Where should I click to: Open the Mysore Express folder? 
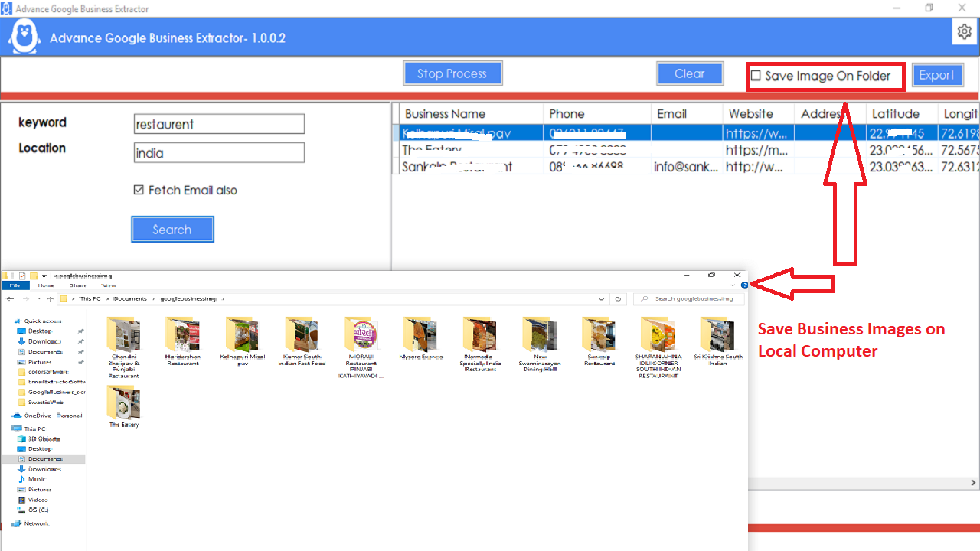[x=422, y=338]
